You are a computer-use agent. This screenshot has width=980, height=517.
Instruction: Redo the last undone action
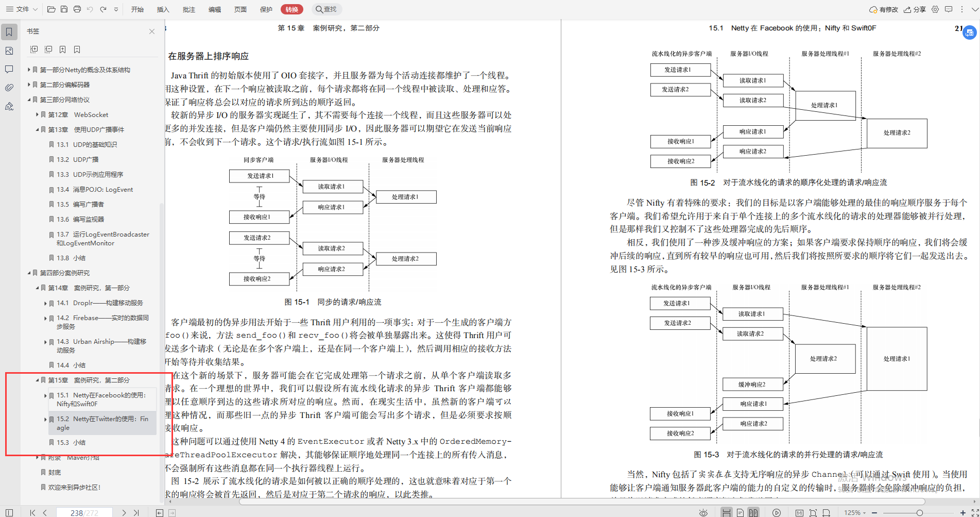click(x=103, y=9)
